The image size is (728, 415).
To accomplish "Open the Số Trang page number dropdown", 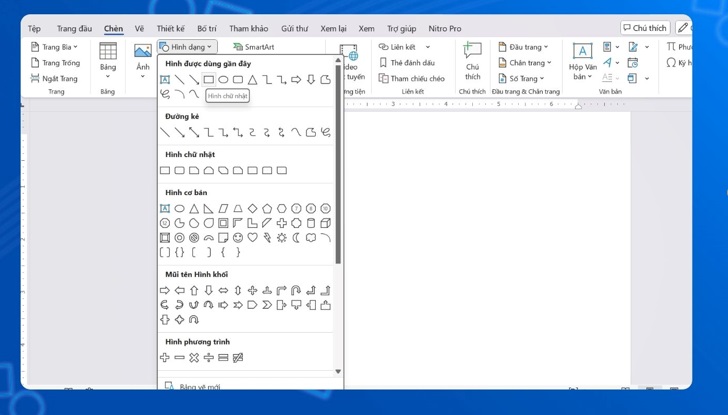I will (x=523, y=78).
